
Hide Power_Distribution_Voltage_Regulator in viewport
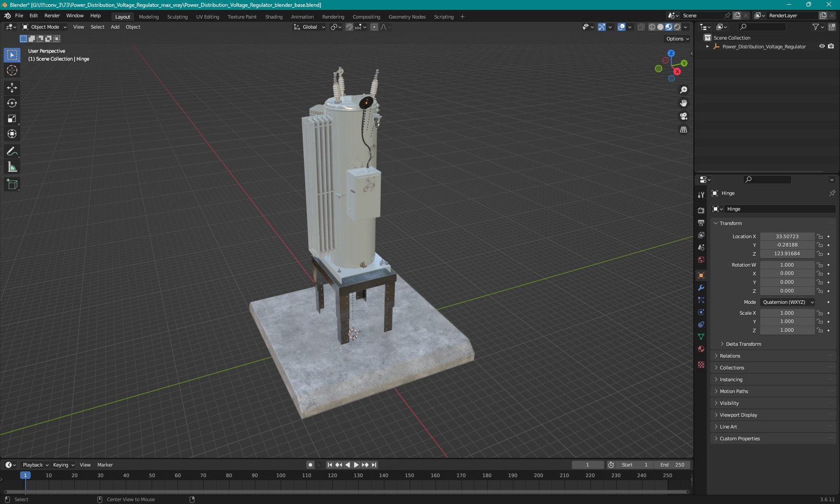(822, 46)
